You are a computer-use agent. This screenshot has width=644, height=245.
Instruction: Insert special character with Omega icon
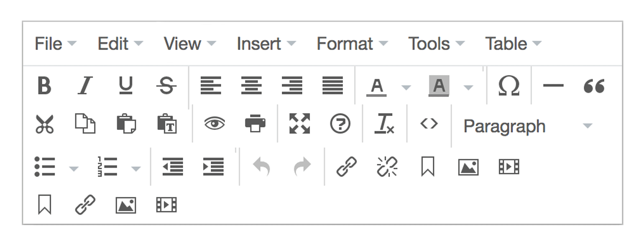509,86
